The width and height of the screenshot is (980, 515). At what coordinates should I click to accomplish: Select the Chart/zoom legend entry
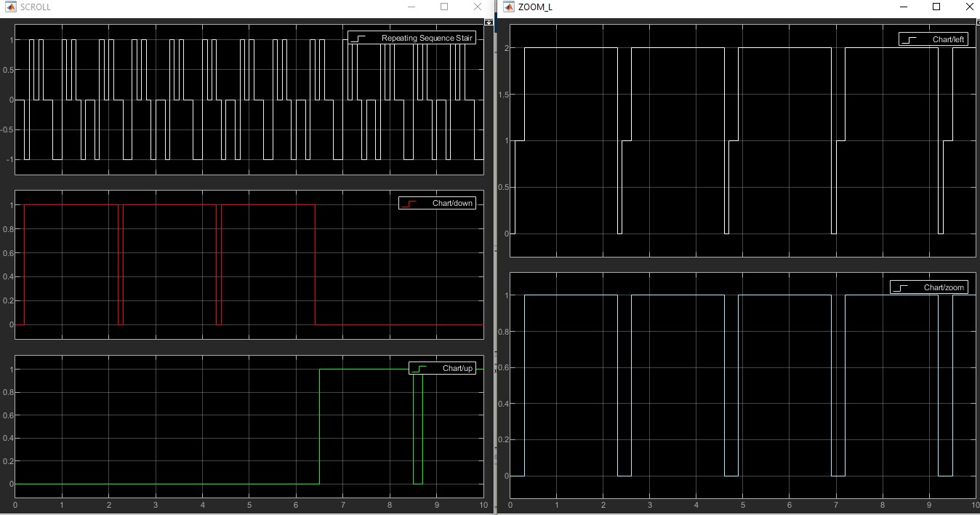pyautogui.click(x=928, y=287)
